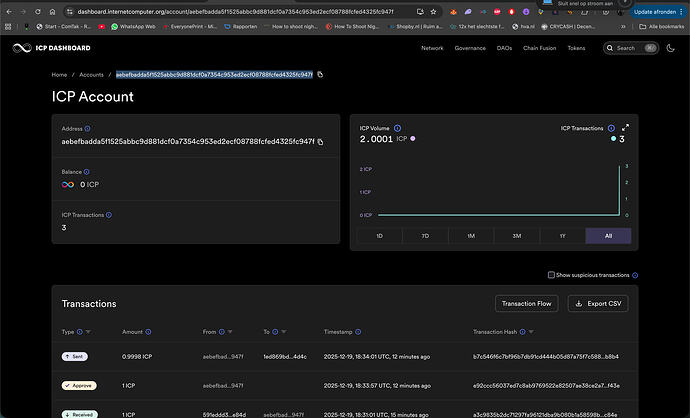This screenshot has width=690, height=418.
Task: Click the Approve transaction type badge
Action: [79, 385]
